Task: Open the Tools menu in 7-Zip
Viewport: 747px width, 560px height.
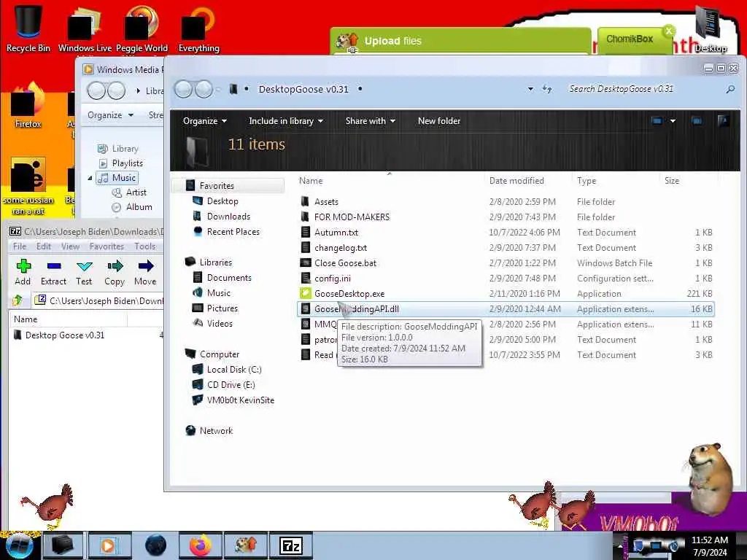Action: [x=144, y=246]
